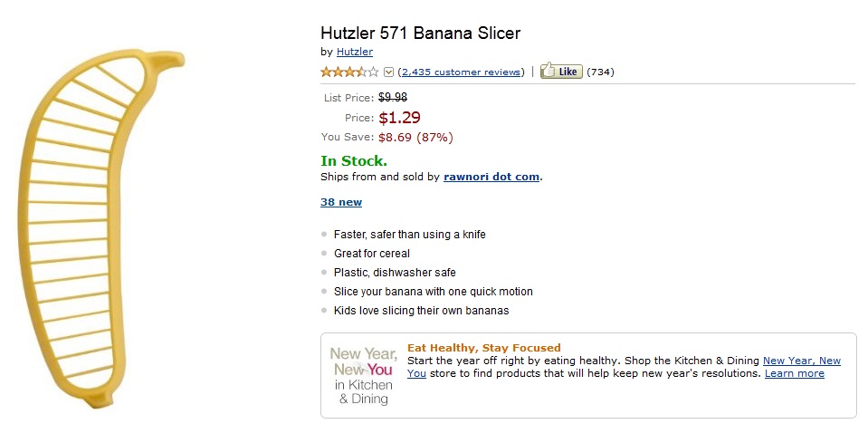Open the New Year, New You store link
The height and width of the screenshot is (443, 868).
(801, 361)
